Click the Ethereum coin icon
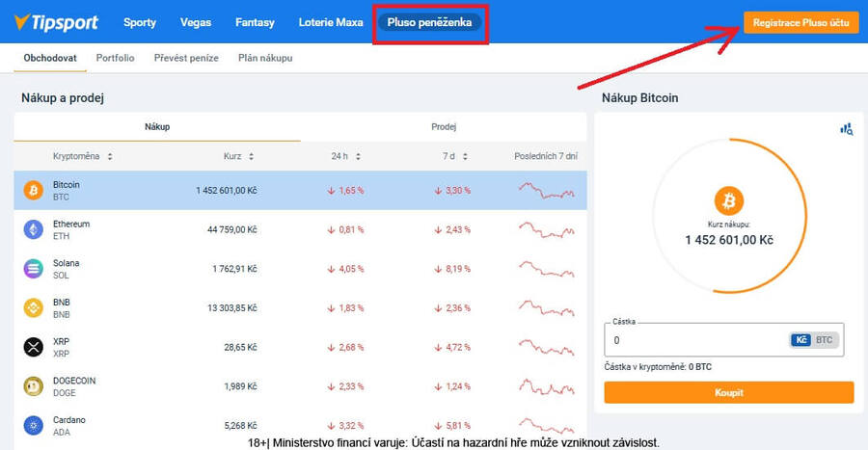 click(x=33, y=229)
